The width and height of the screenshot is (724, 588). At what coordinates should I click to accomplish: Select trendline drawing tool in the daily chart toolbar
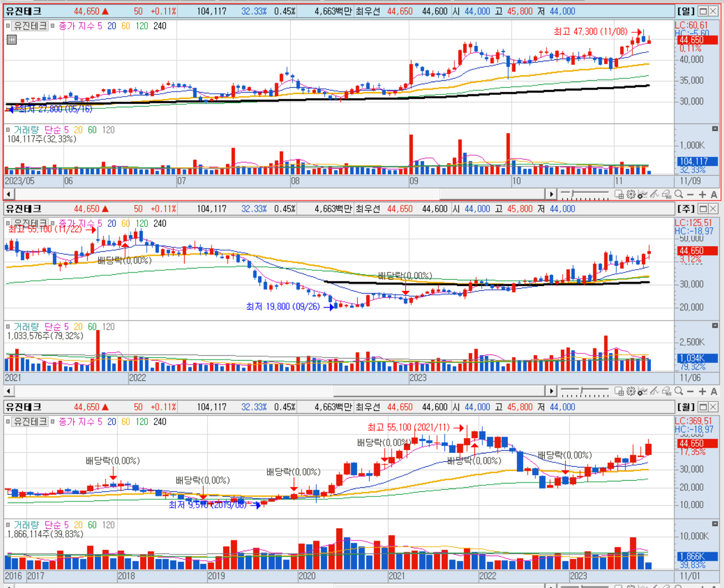[654, 194]
